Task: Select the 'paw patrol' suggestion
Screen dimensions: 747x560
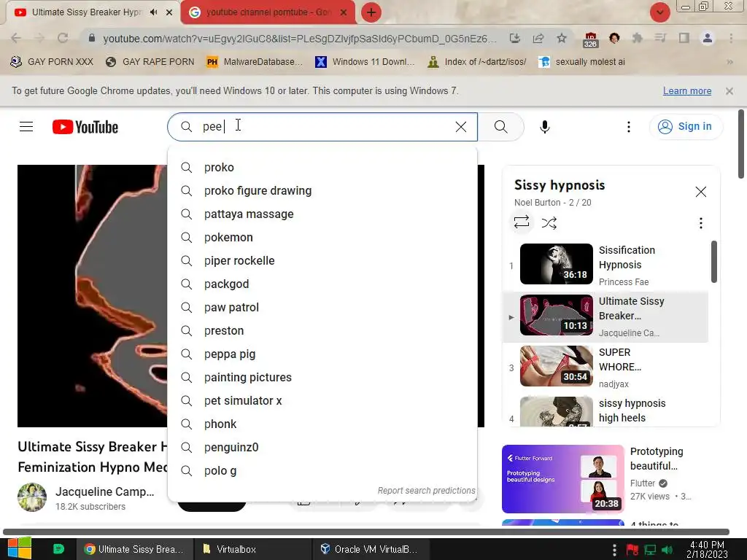Action: (322, 308)
